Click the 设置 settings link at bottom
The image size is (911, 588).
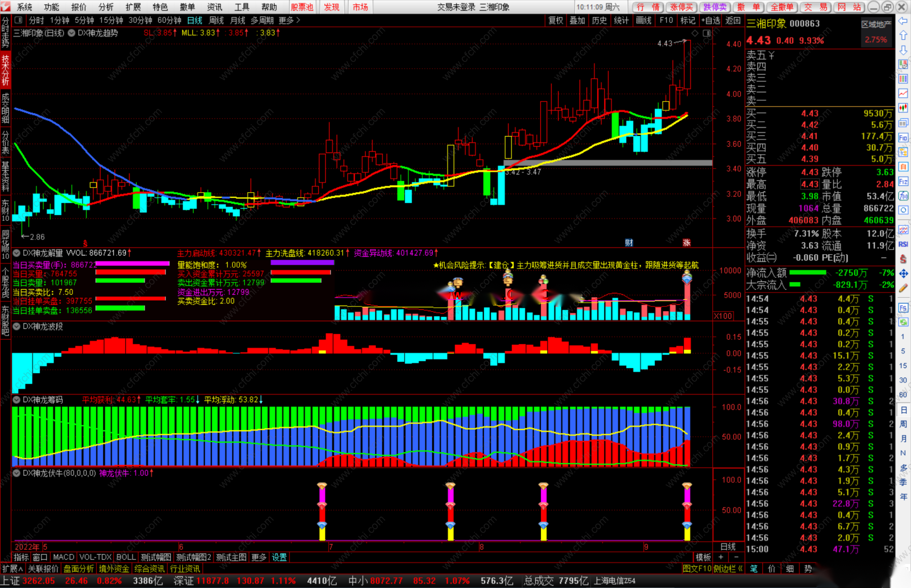tap(279, 557)
